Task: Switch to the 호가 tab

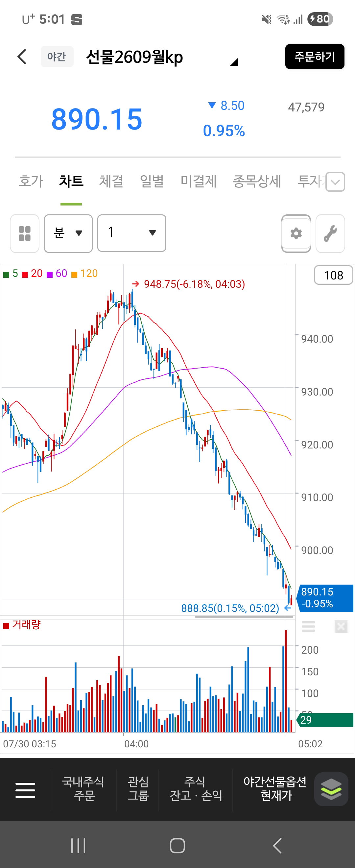Action: coord(31,181)
